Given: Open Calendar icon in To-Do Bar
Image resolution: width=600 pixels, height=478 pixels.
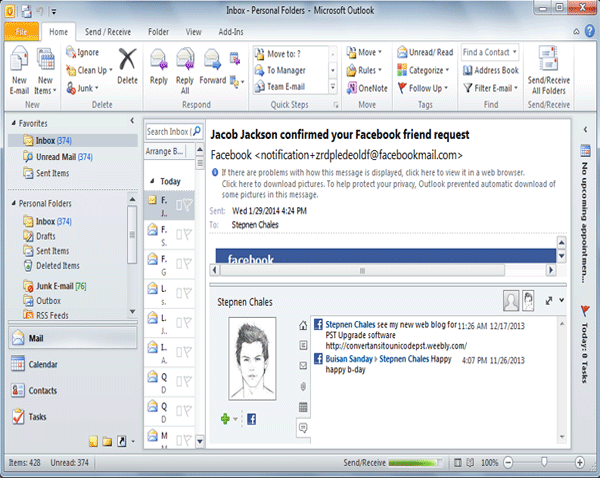Looking at the screenshot, I should [x=585, y=150].
